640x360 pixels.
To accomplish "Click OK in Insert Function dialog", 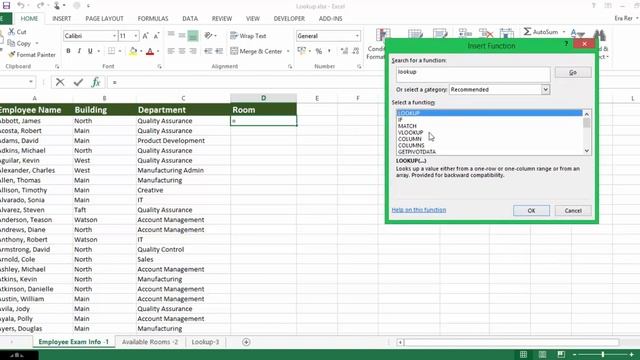I will point(531,211).
